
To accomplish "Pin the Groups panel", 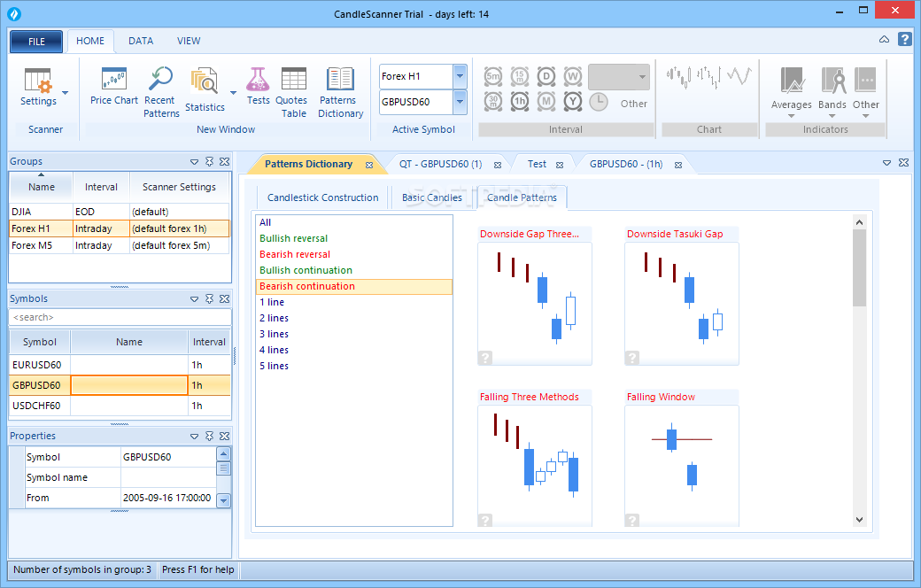I will [x=210, y=161].
